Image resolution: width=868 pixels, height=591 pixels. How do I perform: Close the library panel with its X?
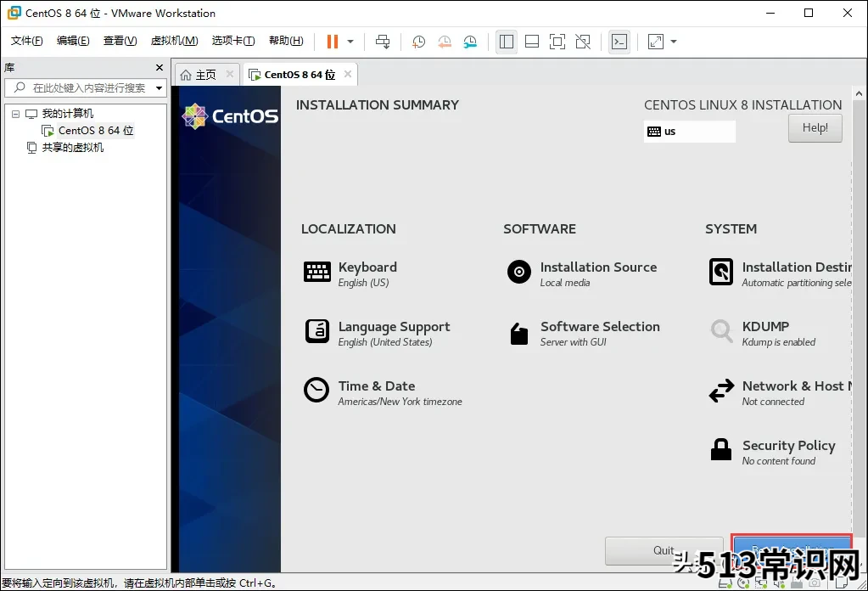pos(160,68)
